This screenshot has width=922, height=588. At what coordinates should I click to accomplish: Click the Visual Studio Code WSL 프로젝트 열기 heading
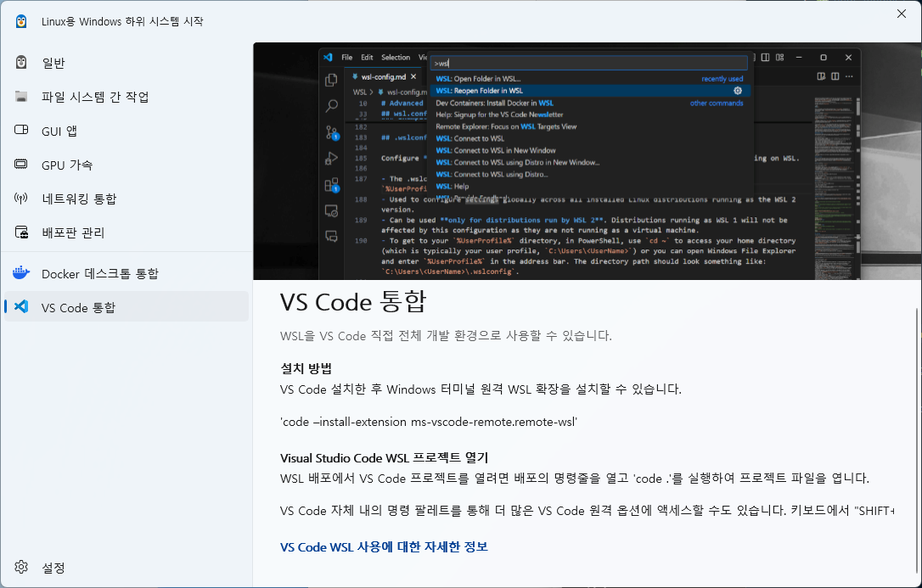click(384, 457)
